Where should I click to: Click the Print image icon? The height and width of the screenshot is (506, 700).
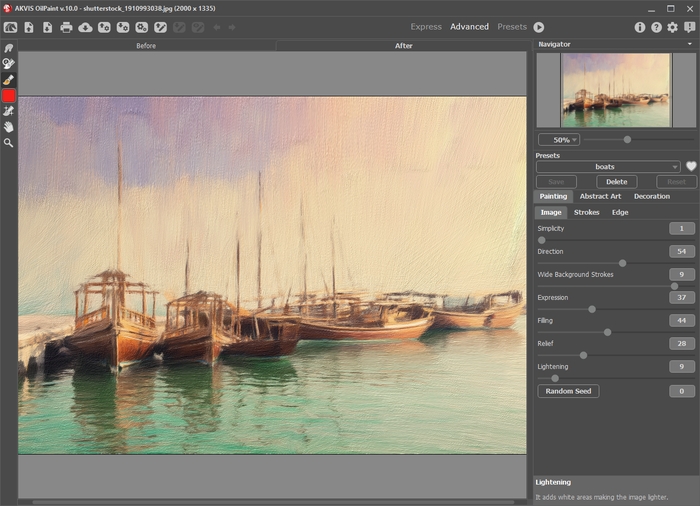(66, 27)
